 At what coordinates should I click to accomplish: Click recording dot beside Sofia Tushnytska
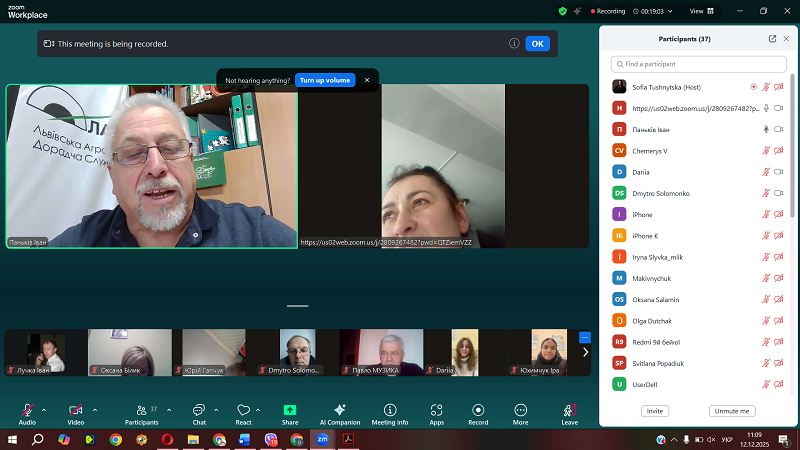[754, 87]
